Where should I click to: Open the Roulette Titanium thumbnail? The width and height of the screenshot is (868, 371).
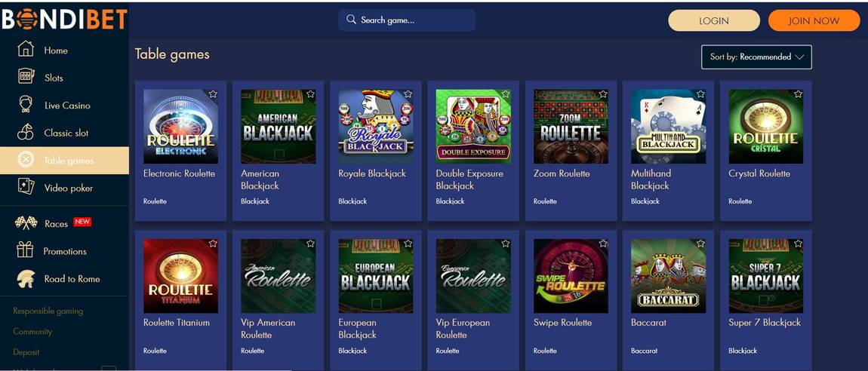point(180,276)
